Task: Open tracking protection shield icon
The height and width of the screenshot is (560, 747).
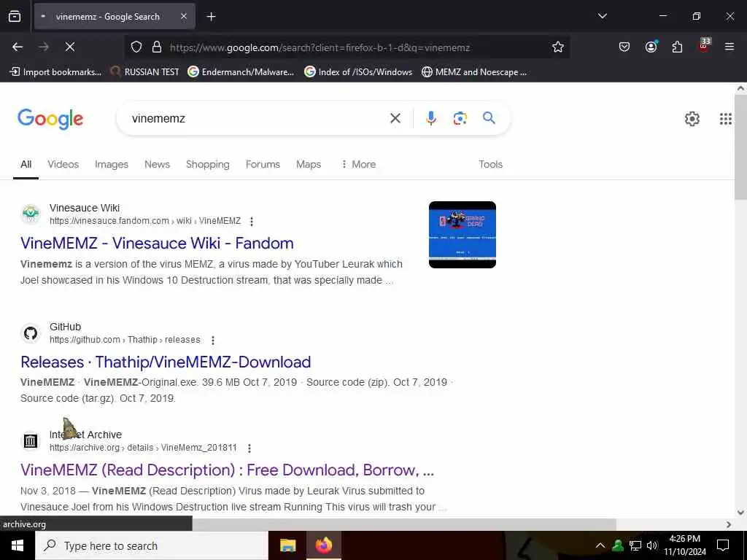Action: pos(136,47)
